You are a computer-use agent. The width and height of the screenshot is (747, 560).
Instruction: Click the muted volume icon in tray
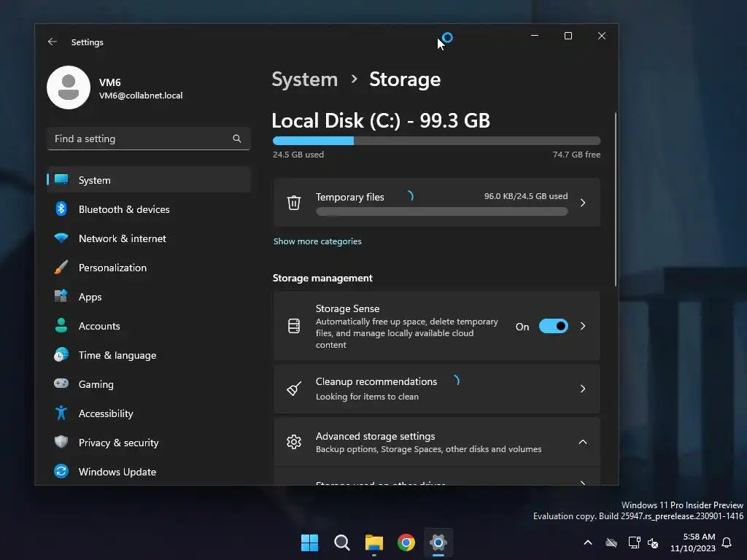click(x=653, y=542)
